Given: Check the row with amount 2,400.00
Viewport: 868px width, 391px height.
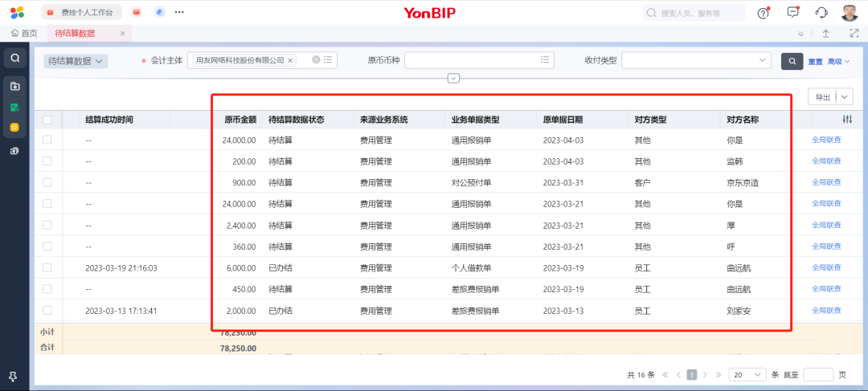Looking at the screenshot, I should [47, 225].
